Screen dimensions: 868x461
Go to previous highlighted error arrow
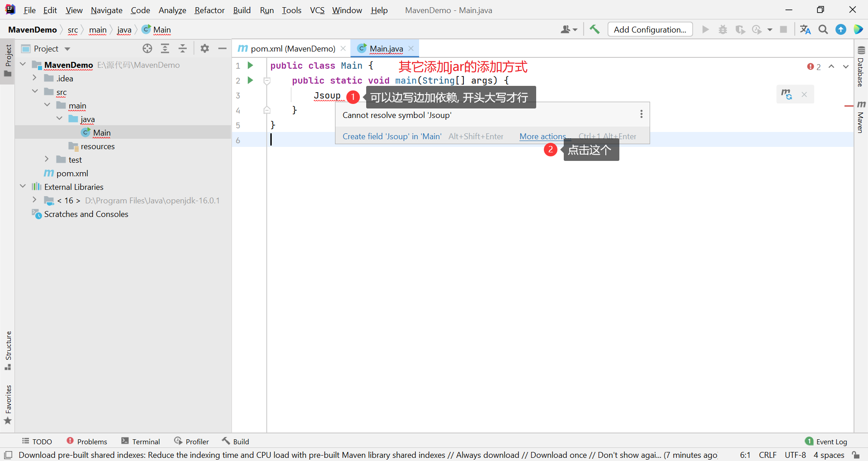[x=831, y=66]
